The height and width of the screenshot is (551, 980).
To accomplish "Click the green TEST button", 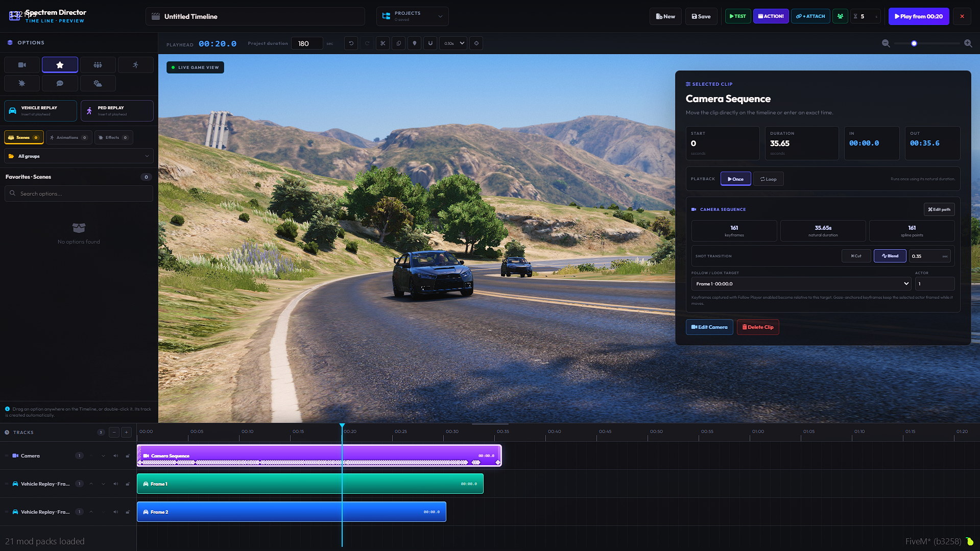I will (x=738, y=16).
